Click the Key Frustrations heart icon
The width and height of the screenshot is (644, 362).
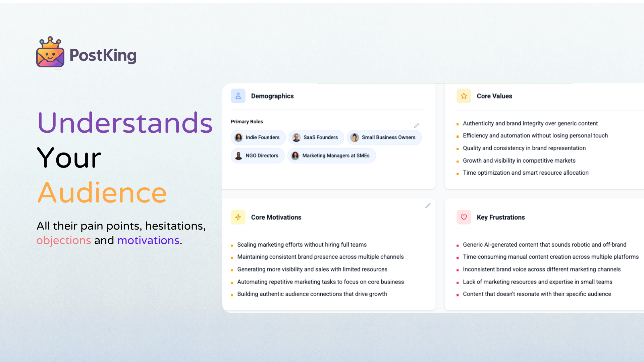tap(464, 217)
